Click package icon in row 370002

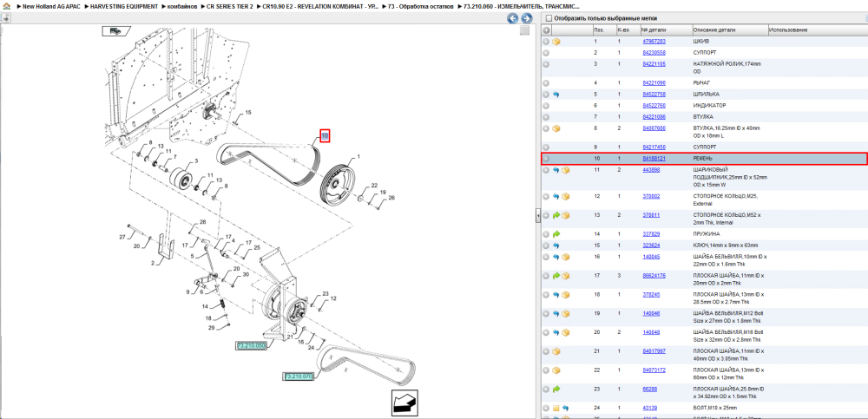point(565,197)
